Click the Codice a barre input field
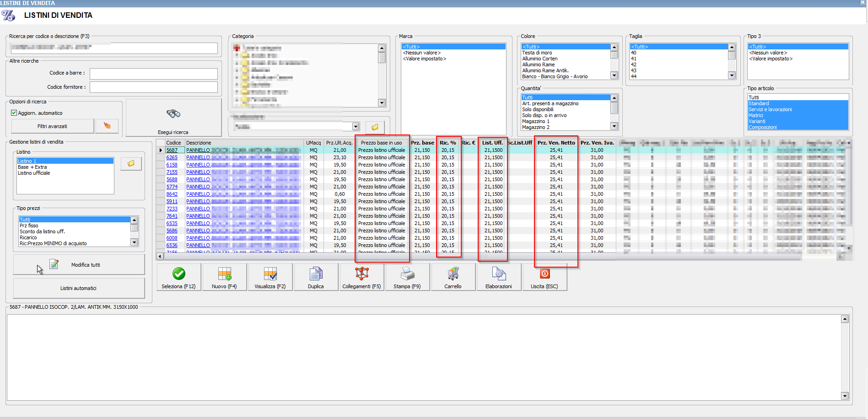The width and height of the screenshot is (868, 419). pyautogui.click(x=153, y=73)
